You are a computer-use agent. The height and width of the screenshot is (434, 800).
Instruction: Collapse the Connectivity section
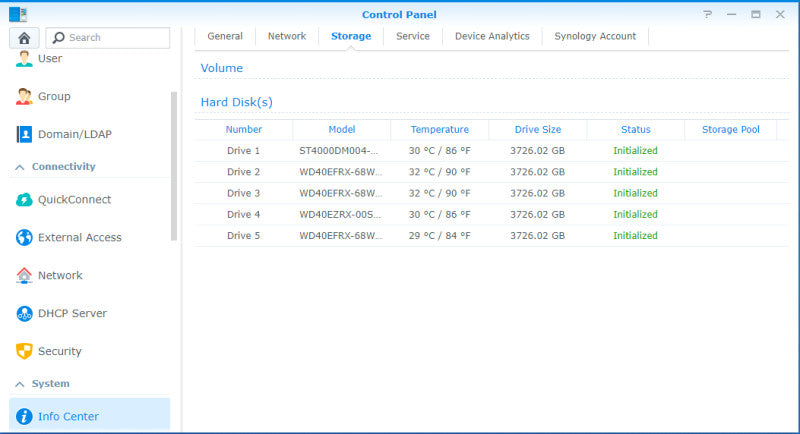point(20,167)
